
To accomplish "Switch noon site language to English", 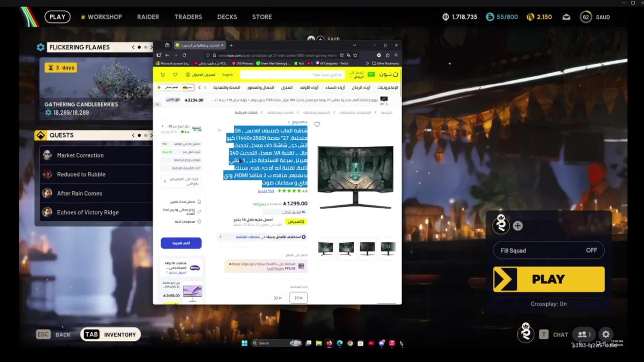I will point(227,75).
